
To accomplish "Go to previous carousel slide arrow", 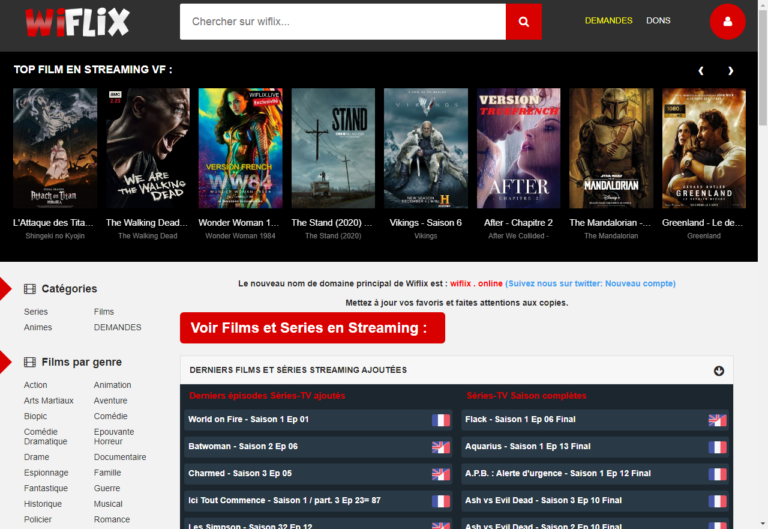I will pos(701,71).
